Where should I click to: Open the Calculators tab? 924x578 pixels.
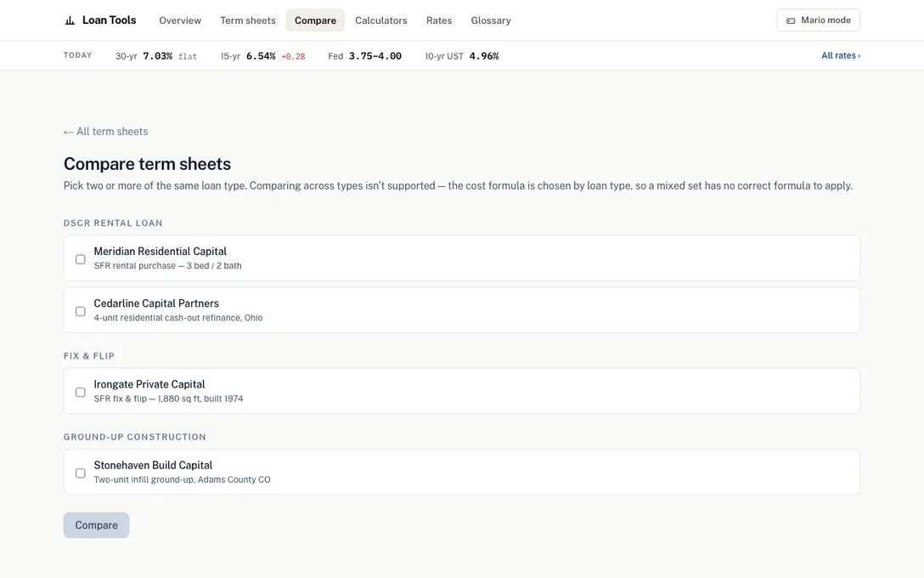point(381,20)
